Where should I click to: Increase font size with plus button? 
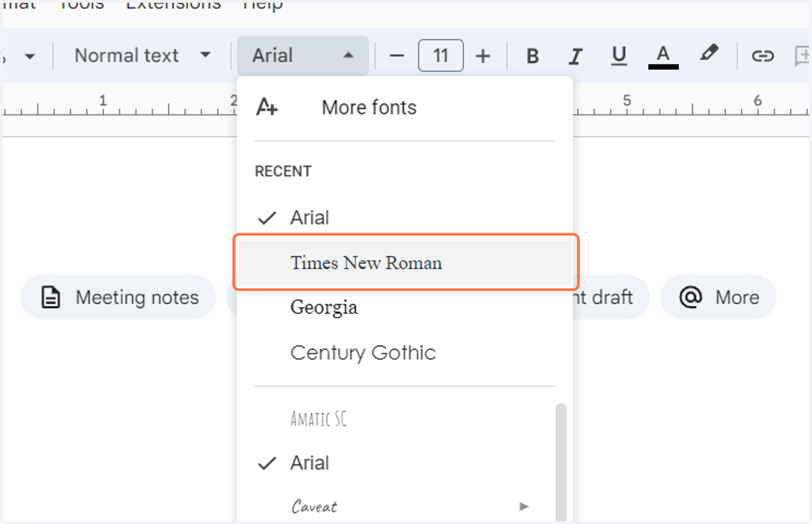click(x=482, y=56)
